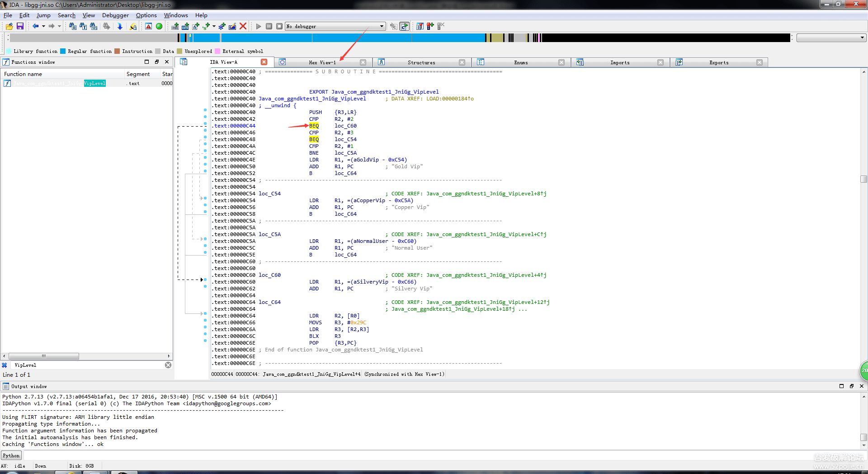Open the Options menu
Viewport: 868px width, 474px height.
(x=146, y=15)
